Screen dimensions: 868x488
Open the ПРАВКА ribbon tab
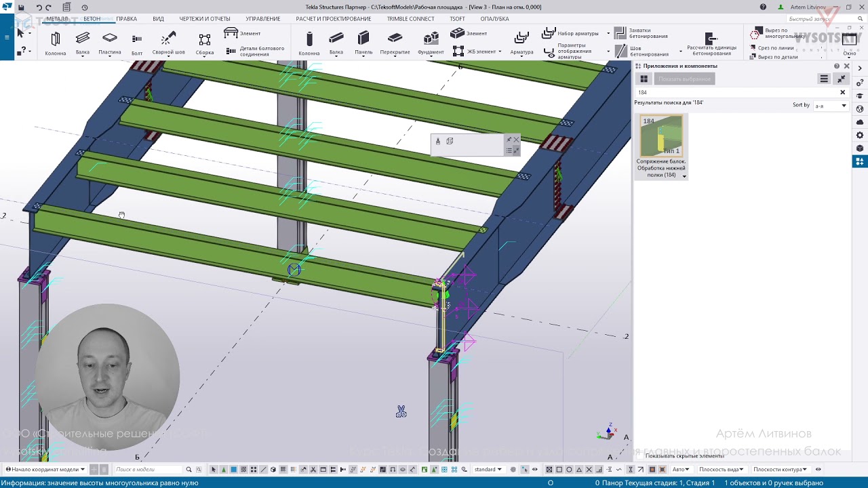pos(126,19)
